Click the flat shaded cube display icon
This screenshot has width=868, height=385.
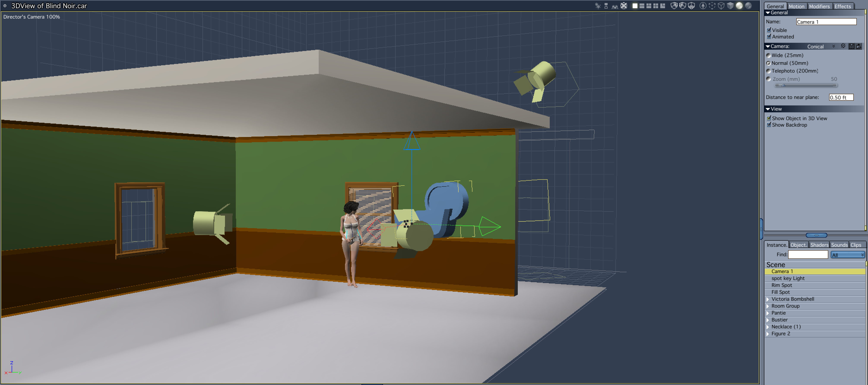730,6
